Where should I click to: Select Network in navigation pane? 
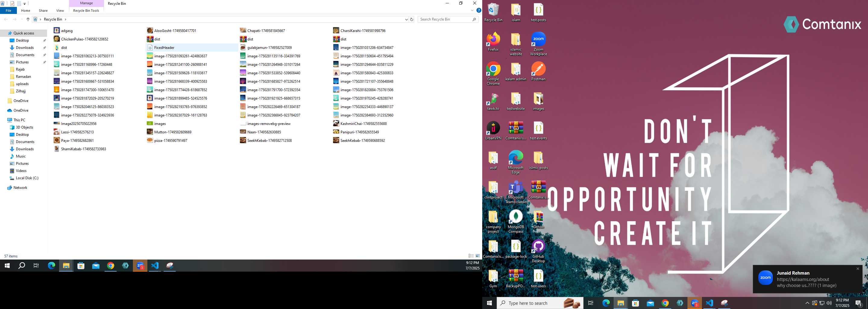pyautogui.click(x=20, y=188)
